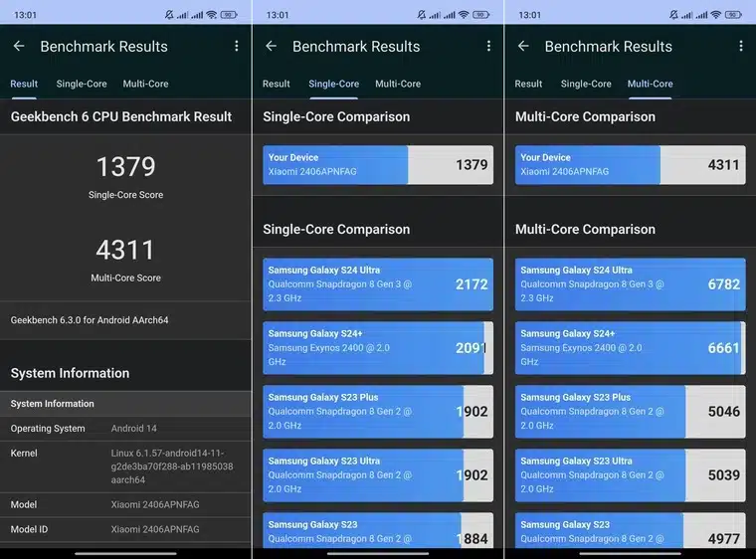Tap Galaxy S24 Ultra bar scoring 2172
Image resolution: width=756 pixels, height=559 pixels.
click(x=378, y=284)
